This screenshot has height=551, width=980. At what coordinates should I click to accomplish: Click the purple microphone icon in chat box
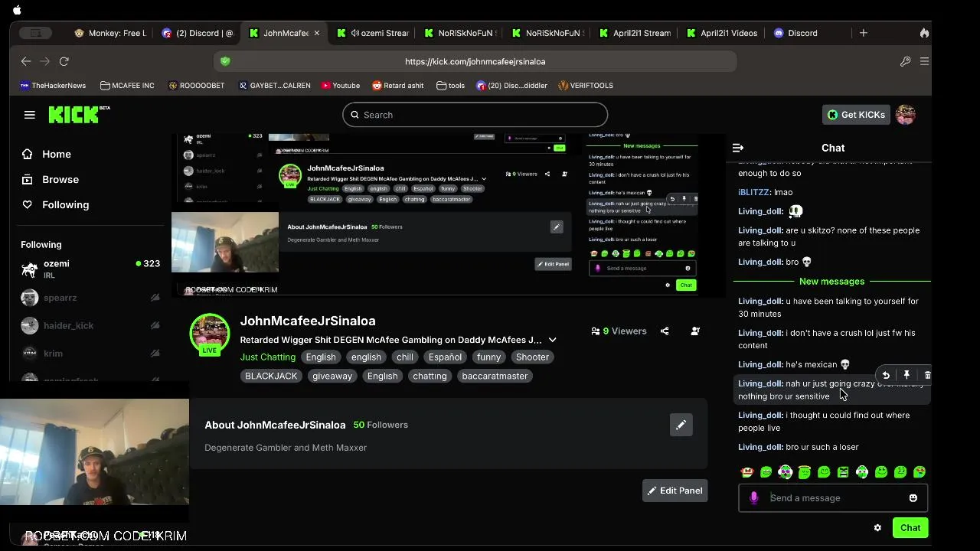pos(753,498)
